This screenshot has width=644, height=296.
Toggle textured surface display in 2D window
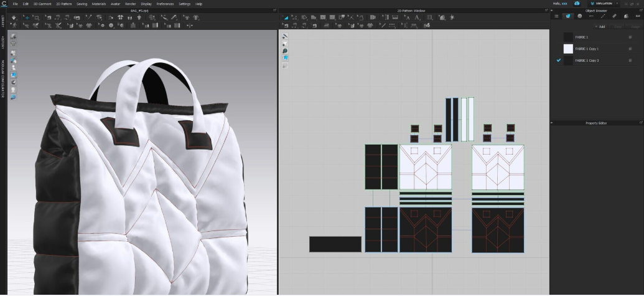pyautogui.click(x=285, y=58)
